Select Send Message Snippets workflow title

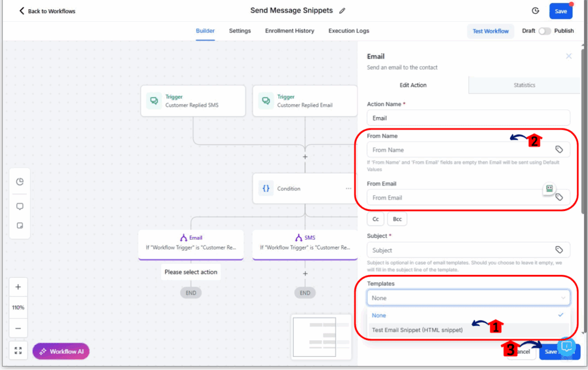(x=291, y=10)
